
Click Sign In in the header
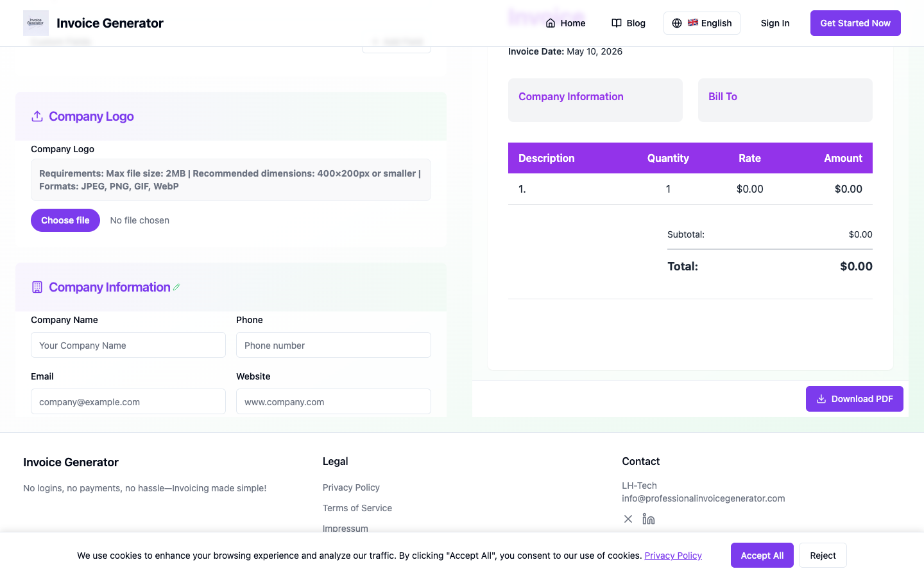point(775,23)
